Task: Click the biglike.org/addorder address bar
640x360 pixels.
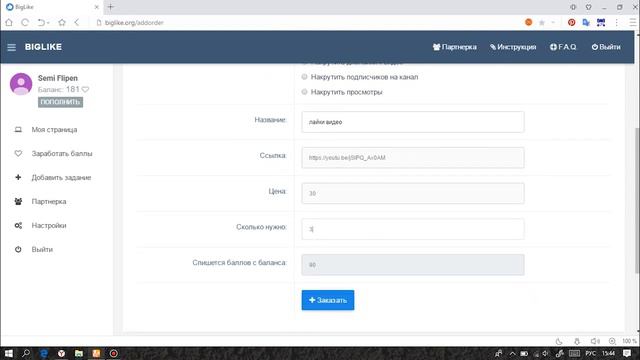Action: click(134, 23)
